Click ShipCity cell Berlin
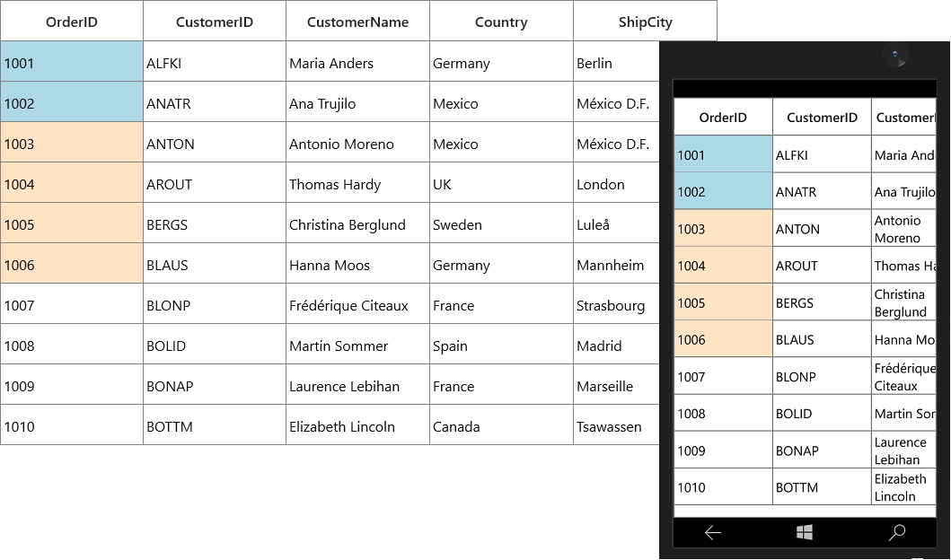951x560 pixels. click(x=616, y=62)
